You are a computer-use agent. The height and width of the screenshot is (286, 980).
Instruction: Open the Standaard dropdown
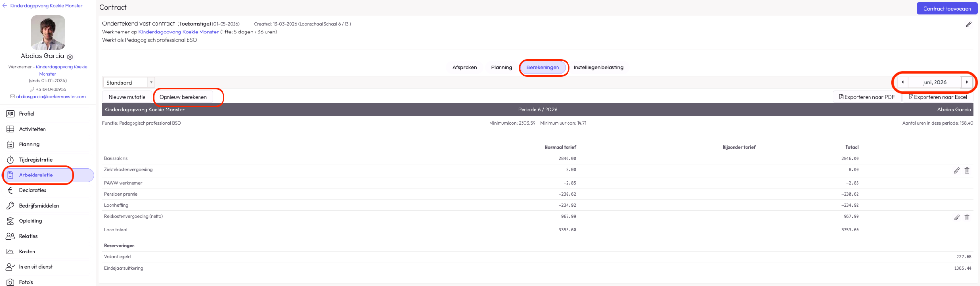(129, 83)
